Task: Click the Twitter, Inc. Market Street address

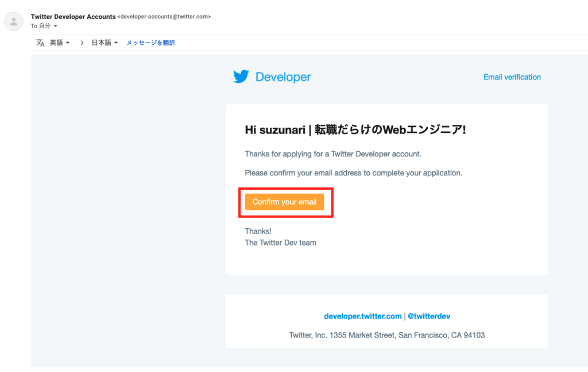Action: [386, 335]
